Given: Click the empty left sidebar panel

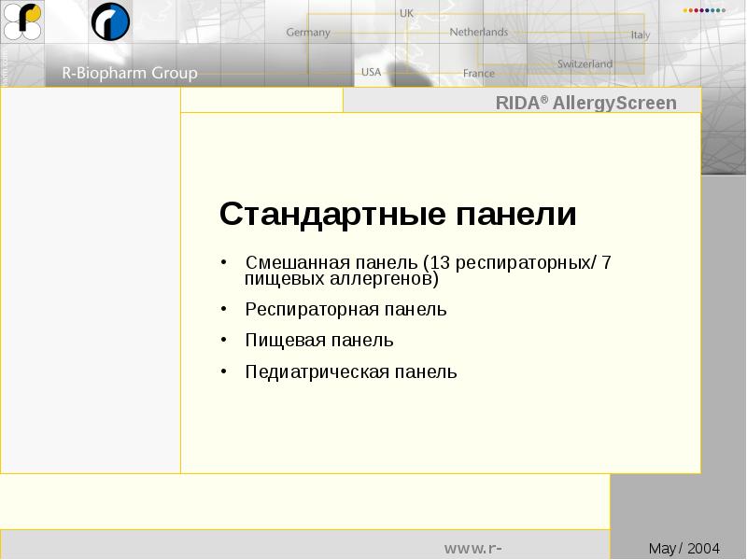Looking at the screenshot, I should pyautogui.click(x=91, y=280).
